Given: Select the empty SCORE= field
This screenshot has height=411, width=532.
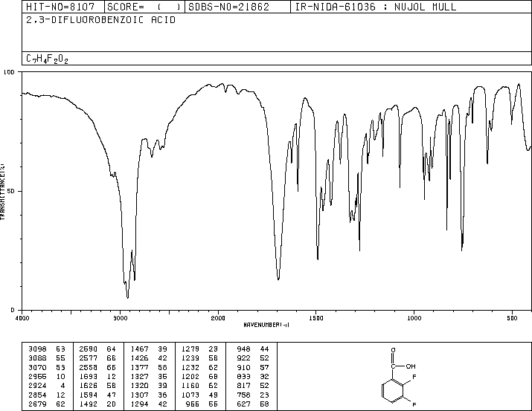Looking at the screenshot, I should pyautogui.click(x=144, y=7).
